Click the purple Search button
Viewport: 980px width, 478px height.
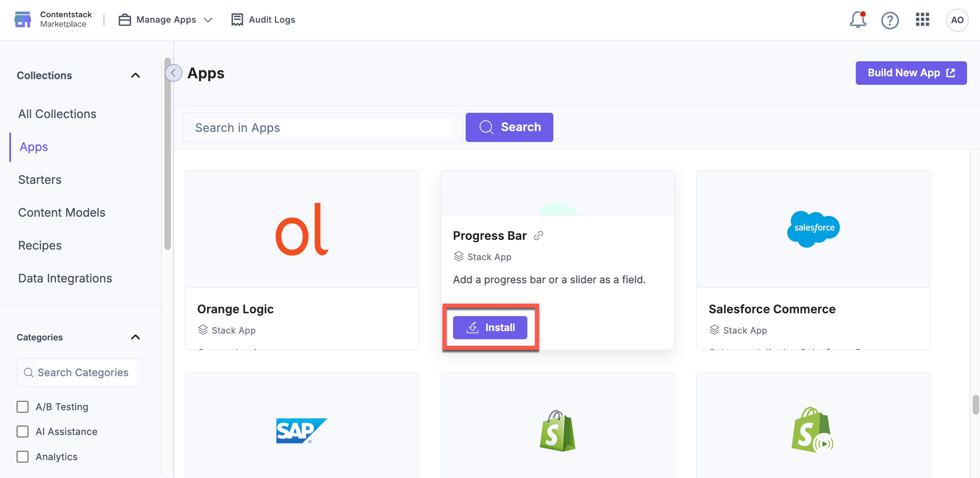pyautogui.click(x=509, y=127)
